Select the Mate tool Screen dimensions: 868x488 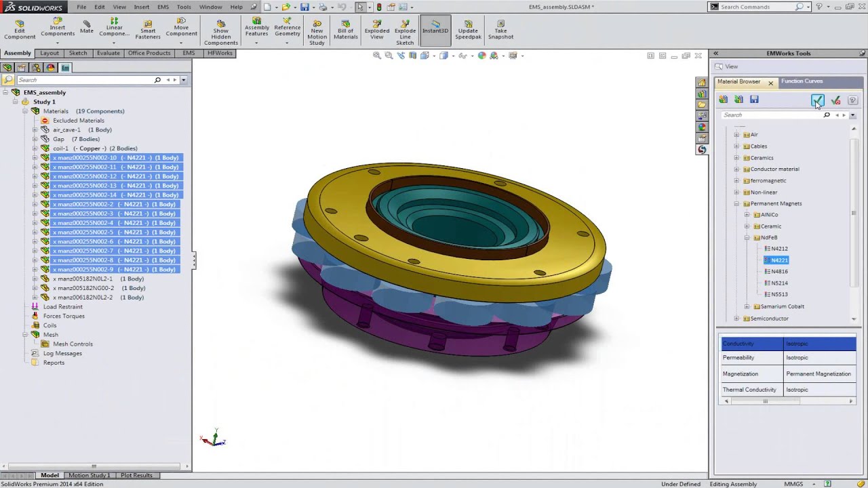click(x=87, y=27)
